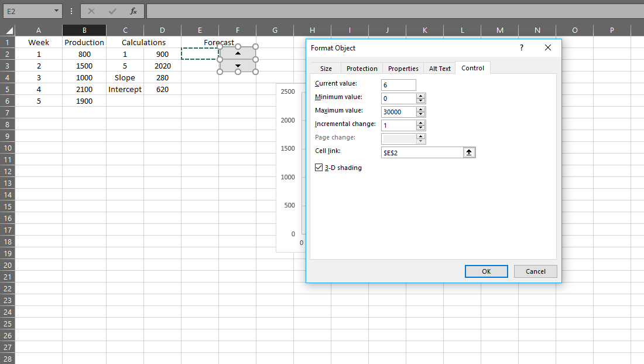Select row 10 header
Viewport: 644px width, 364px height.
(8, 148)
